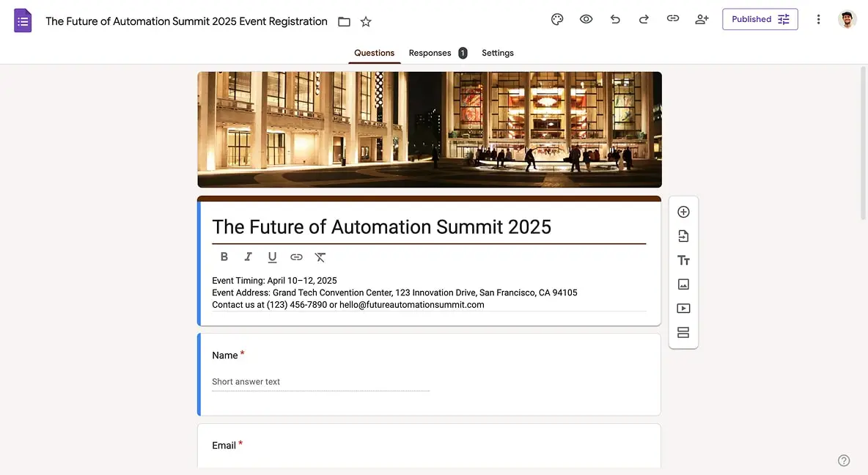868x475 pixels.
Task: Insert a link in the description text
Action: click(296, 256)
